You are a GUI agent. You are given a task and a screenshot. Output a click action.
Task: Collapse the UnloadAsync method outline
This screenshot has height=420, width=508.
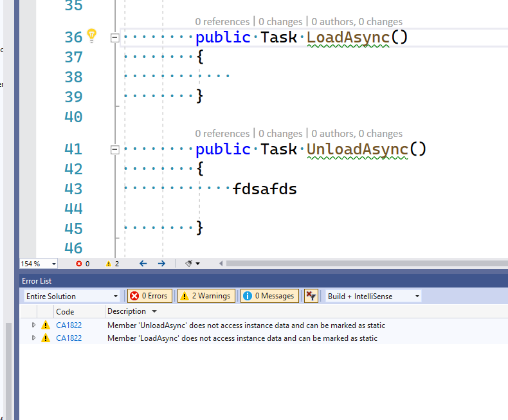click(x=114, y=150)
